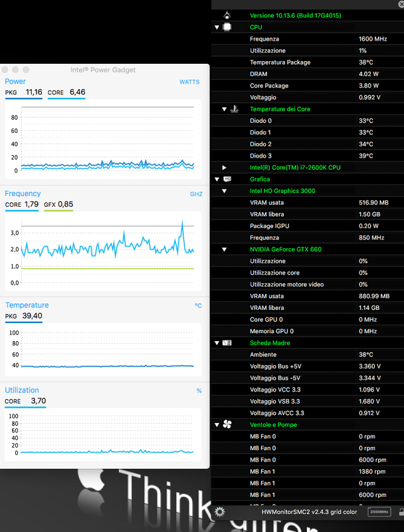Collapse the Grafica section
The width and height of the screenshot is (404, 532).
click(217, 179)
